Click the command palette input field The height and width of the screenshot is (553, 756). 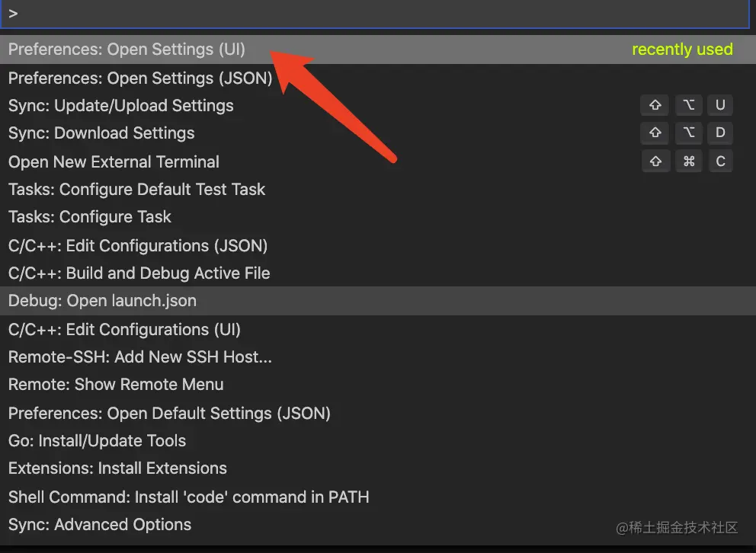point(375,14)
